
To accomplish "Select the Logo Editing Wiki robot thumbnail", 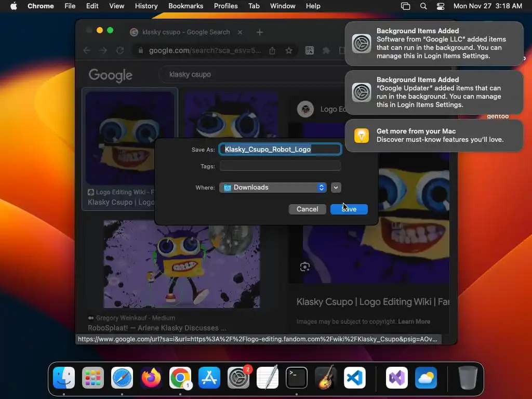I will pyautogui.click(x=130, y=138).
